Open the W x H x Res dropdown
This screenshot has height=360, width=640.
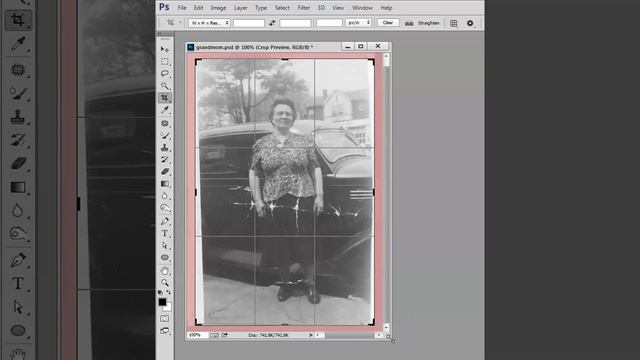click(209, 23)
